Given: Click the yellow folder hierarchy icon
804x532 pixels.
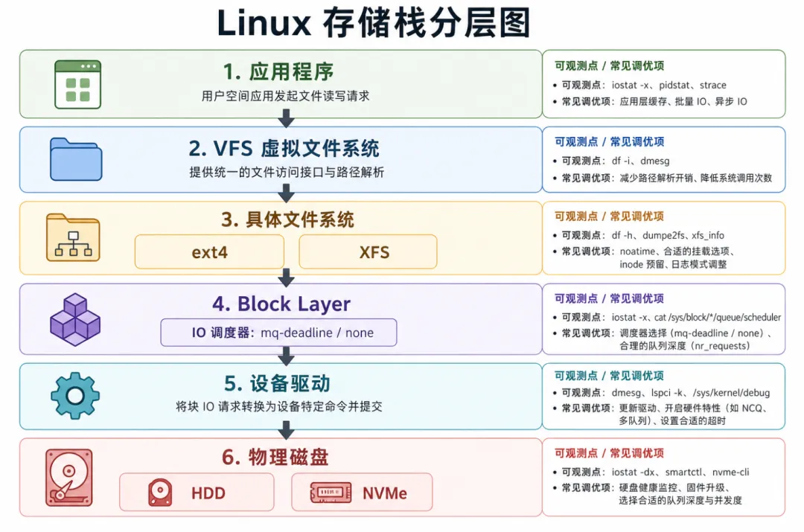Looking at the screenshot, I should coord(73,237).
